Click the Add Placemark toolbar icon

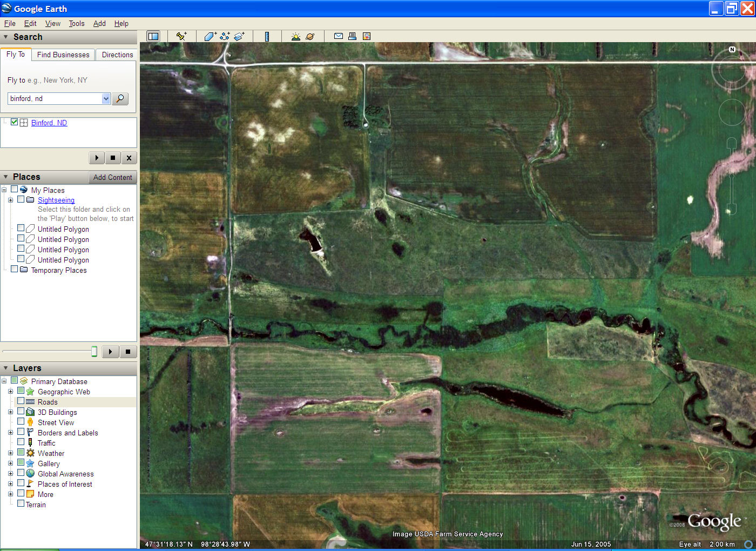pos(181,36)
